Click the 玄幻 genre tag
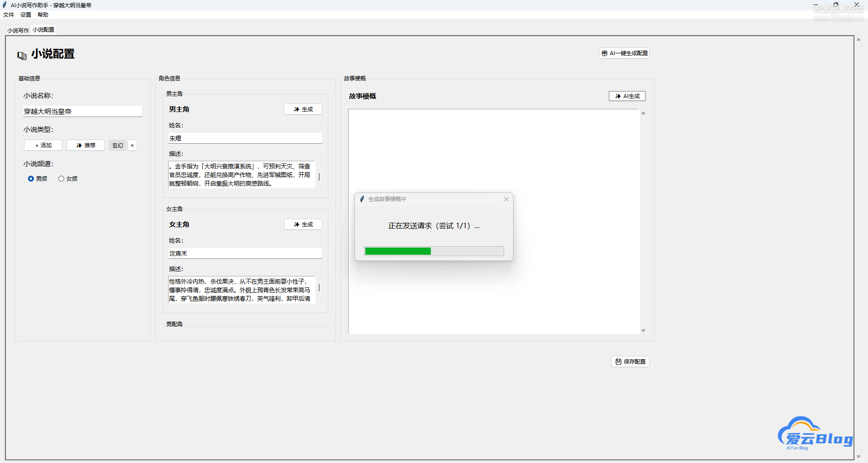Screen dimensions: 868x463 point(118,145)
